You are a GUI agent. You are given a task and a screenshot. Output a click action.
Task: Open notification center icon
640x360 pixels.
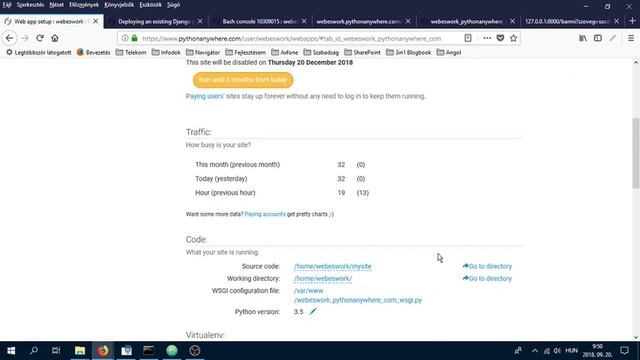624,351
